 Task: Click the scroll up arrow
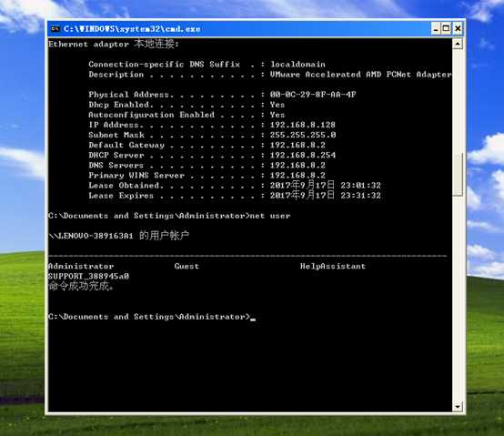point(458,44)
